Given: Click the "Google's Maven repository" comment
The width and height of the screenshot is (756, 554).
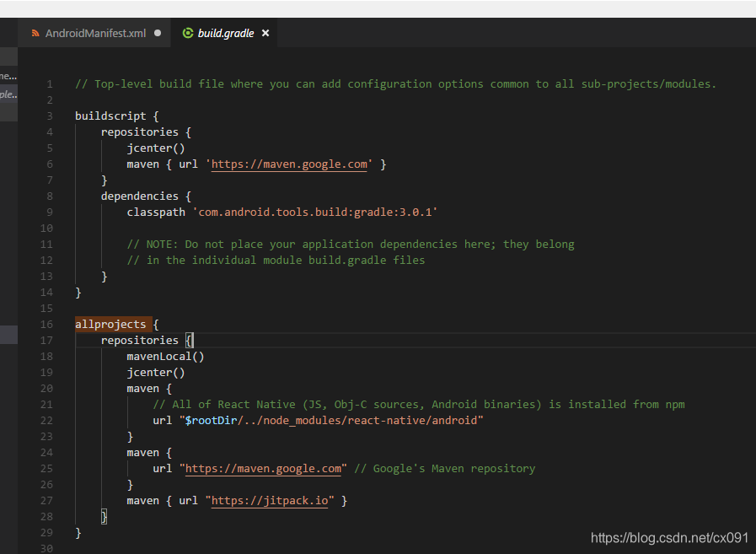Looking at the screenshot, I should pos(444,469).
